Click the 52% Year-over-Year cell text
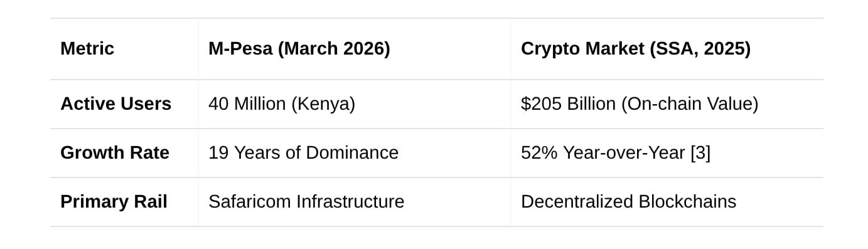The width and height of the screenshot is (868, 249). [603, 153]
